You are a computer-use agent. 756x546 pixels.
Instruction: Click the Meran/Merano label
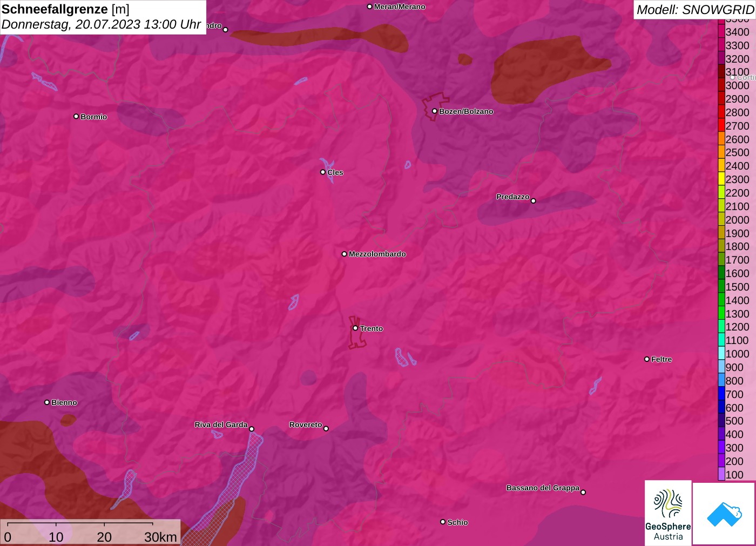400,6
